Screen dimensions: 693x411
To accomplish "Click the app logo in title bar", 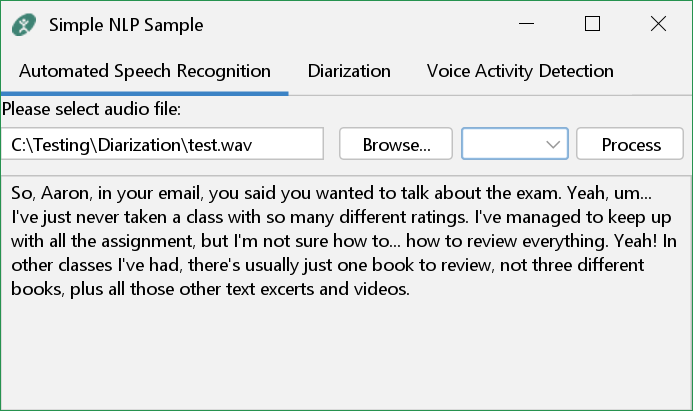I will (x=25, y=24).
